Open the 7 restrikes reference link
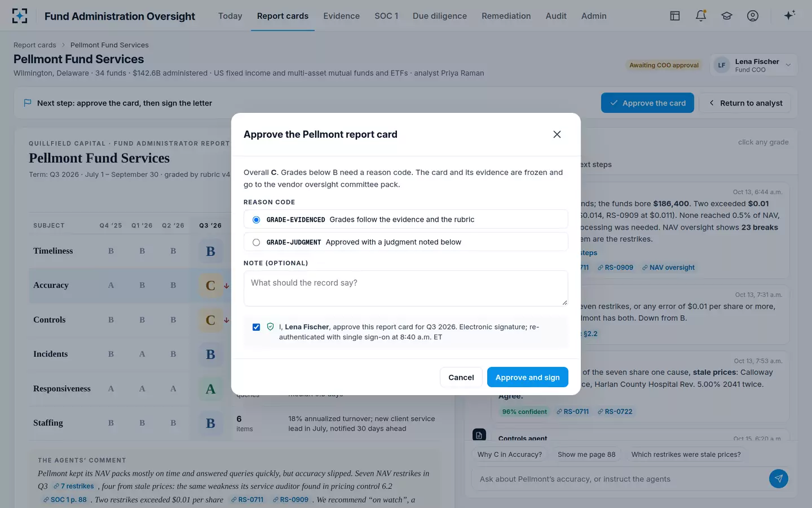Screen dimensions: 812x508 click(x=73, y=486)
